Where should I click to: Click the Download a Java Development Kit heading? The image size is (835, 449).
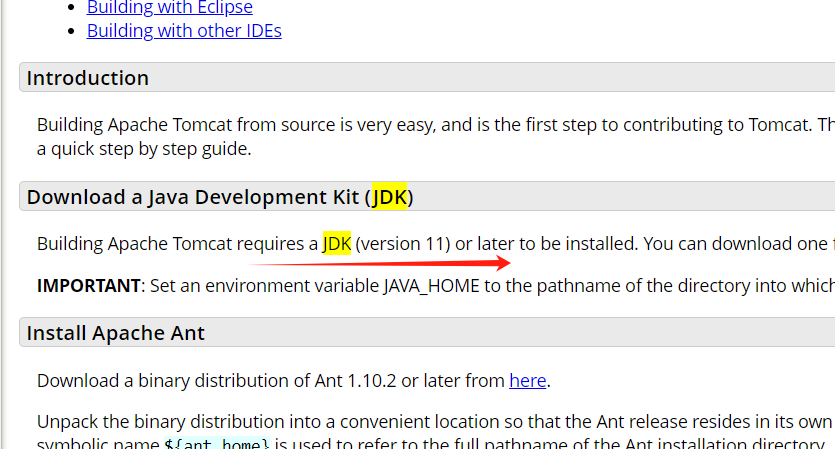pos(220,197)
